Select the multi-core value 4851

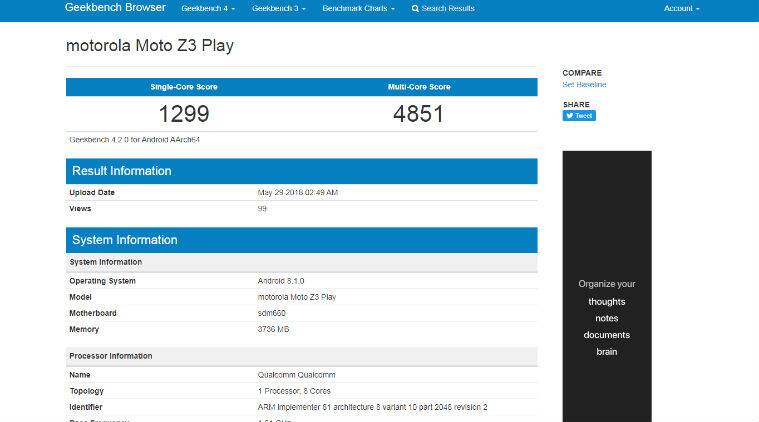click(419, 114)
